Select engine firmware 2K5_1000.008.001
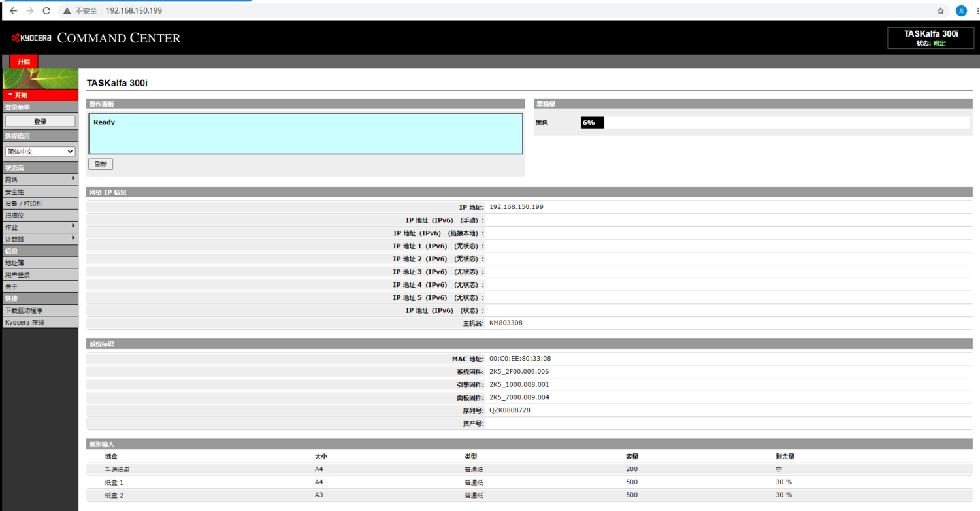Screen dimensions: 980x511 (519, 385)
